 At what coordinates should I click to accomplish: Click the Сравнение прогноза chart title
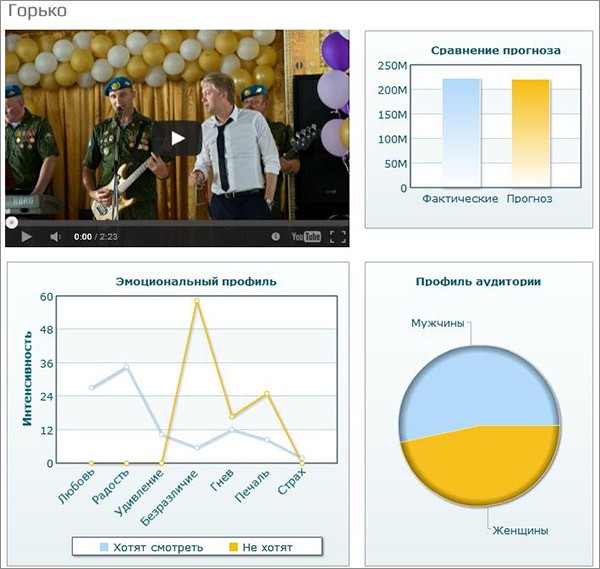(x=496, y=51)
